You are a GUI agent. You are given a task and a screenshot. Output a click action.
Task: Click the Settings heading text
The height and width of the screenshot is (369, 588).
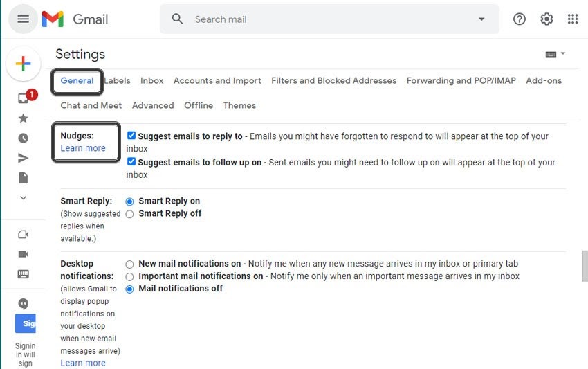[80, 55]
